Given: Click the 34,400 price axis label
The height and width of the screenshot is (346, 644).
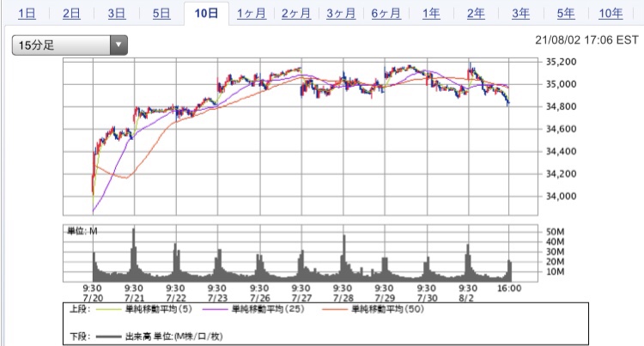Looking at the screenshot, I should click(561, 151).
